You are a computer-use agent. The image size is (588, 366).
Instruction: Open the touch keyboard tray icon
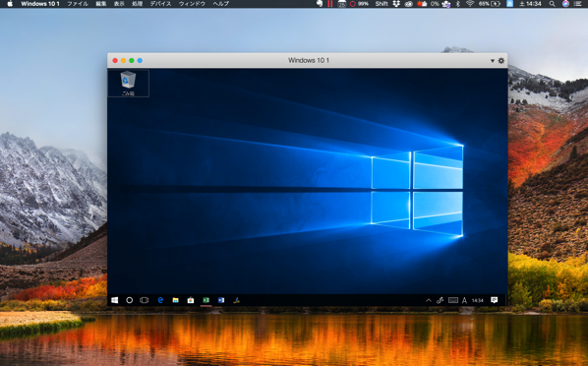click(x=453, y=300)
